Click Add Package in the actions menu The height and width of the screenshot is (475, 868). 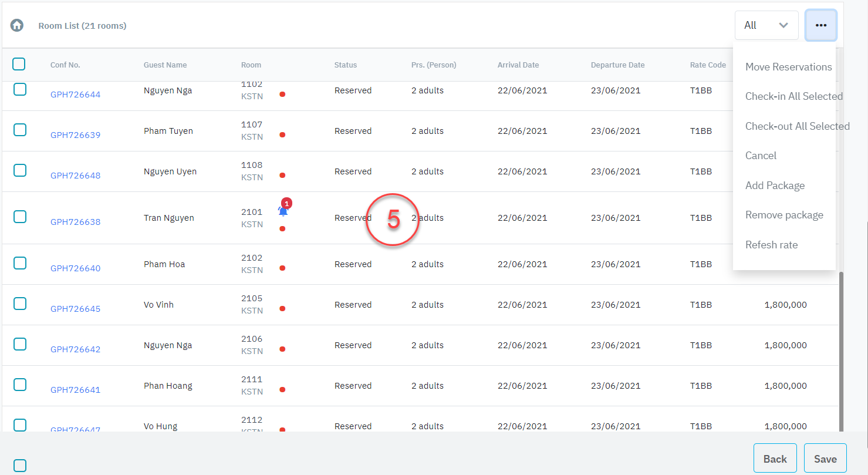[775, 186]
